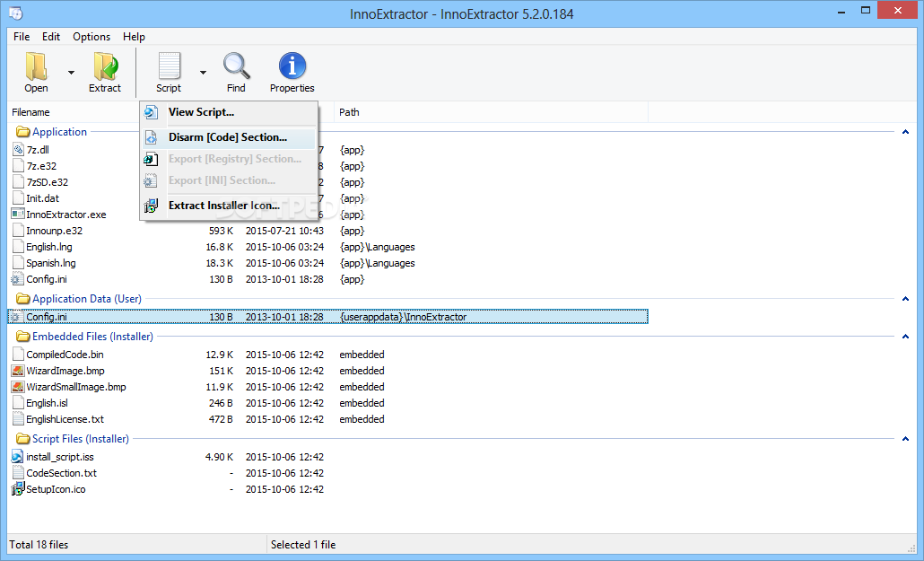Click the Open folder toolbar icon

click(x=37, y=66)
